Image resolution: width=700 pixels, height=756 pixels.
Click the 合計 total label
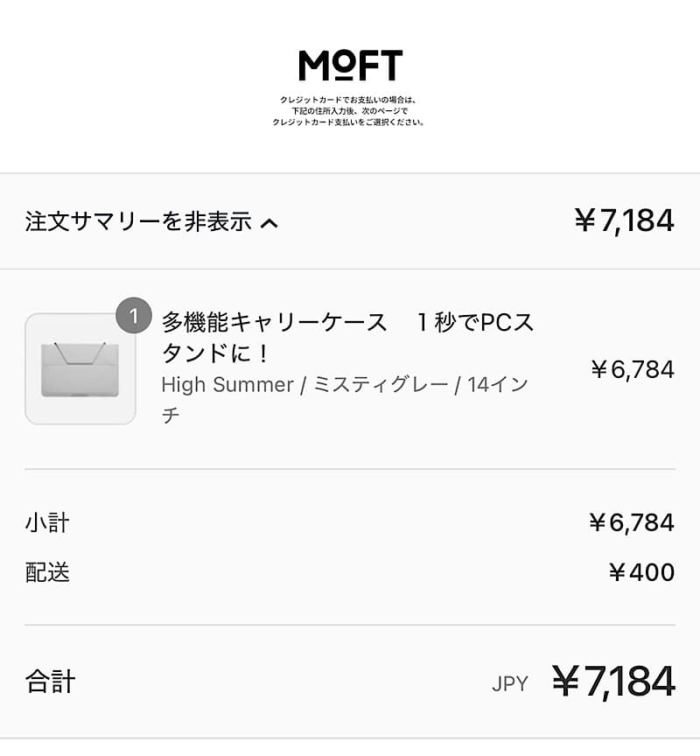(x=50, y=682)
